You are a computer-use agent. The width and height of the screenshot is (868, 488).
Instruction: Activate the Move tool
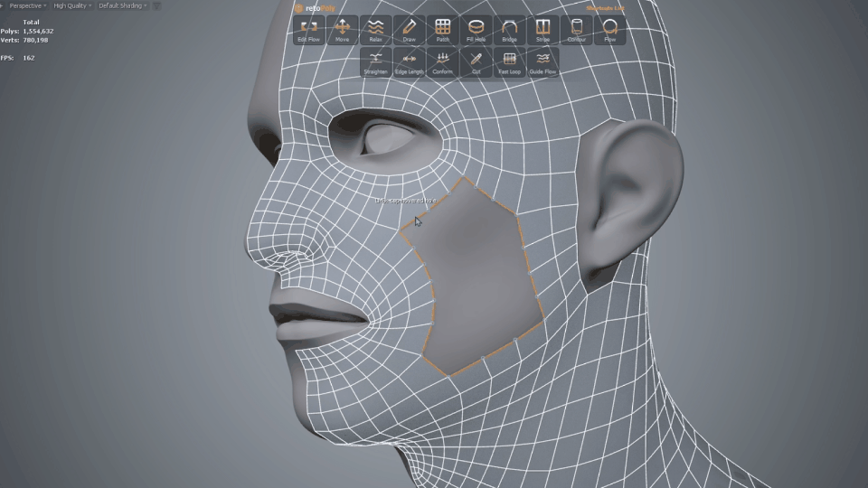(342, 30)
